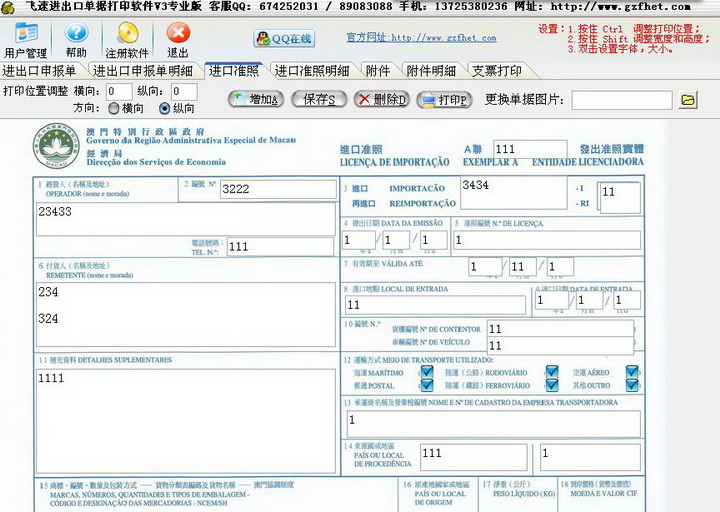Open the 注册软件 register software disc icon
This screenshot has width=720, height=512.
click(x=127, y=40)
